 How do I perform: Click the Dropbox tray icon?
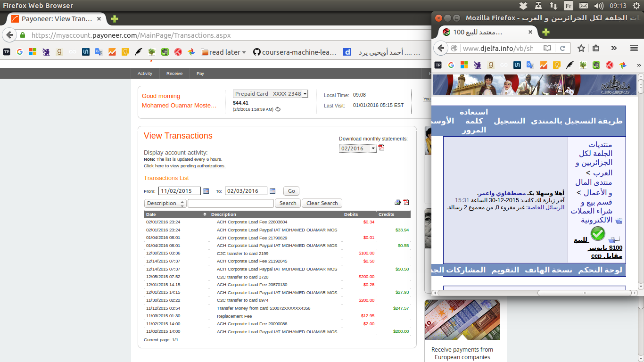523,6
